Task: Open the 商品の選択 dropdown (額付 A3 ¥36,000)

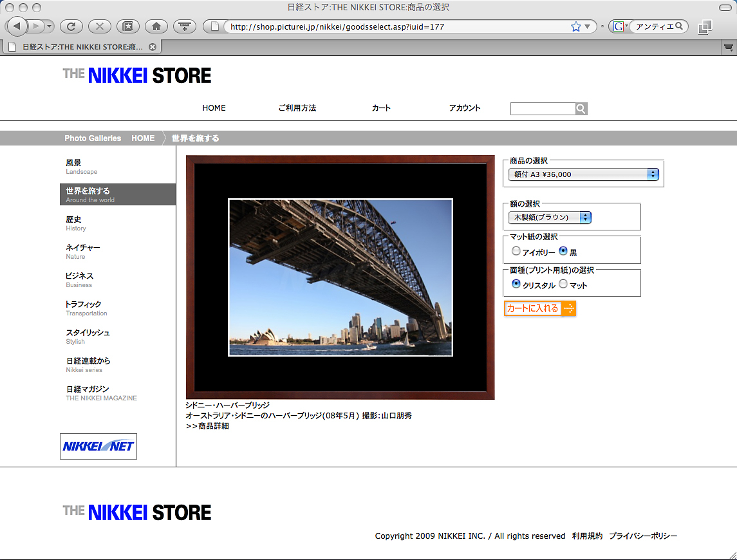Action: coord(583,174)
